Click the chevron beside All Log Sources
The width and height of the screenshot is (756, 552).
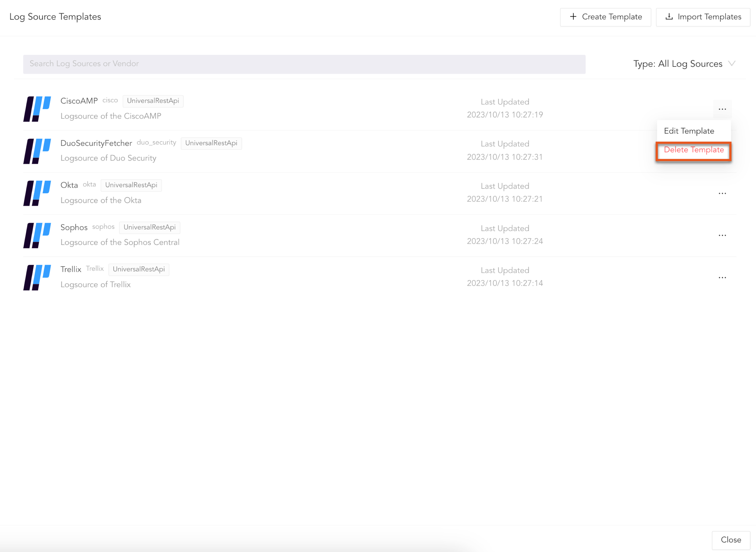pos(731,63)
